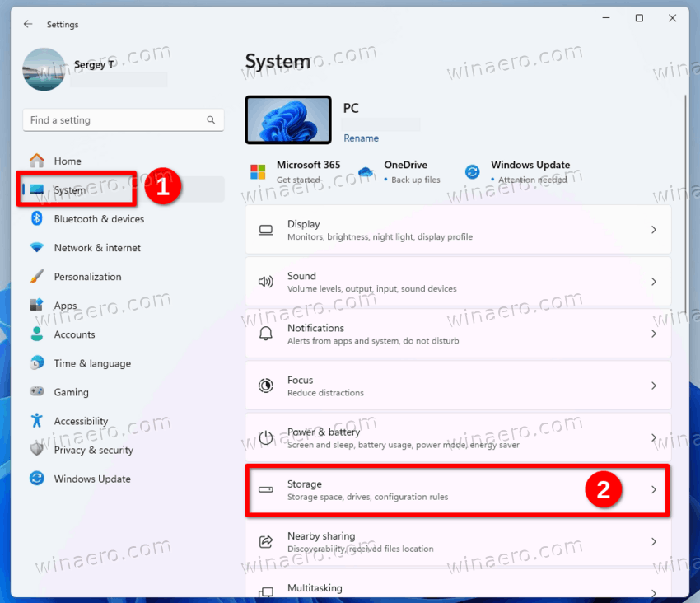Open Microsoft 365 Get started text
700x603 pixels.
[x=298, y=180]
